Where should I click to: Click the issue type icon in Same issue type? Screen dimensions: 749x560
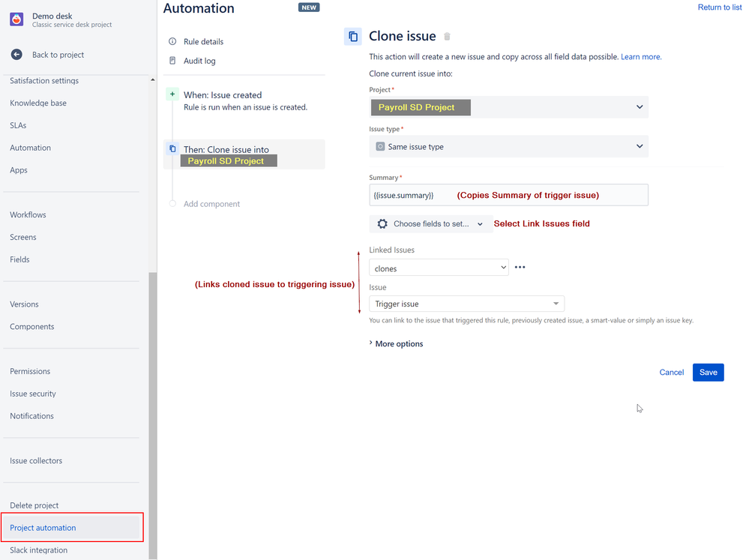click(x=380, y=147)
